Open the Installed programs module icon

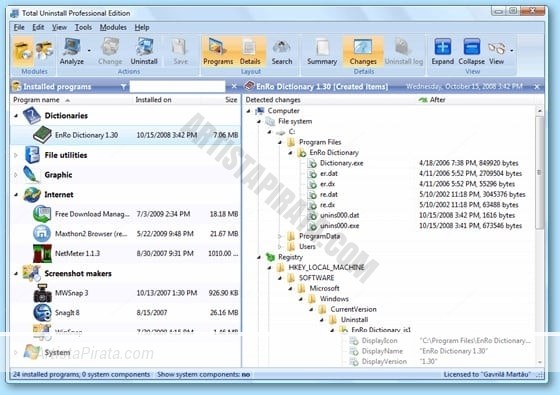tap(23, 52)
